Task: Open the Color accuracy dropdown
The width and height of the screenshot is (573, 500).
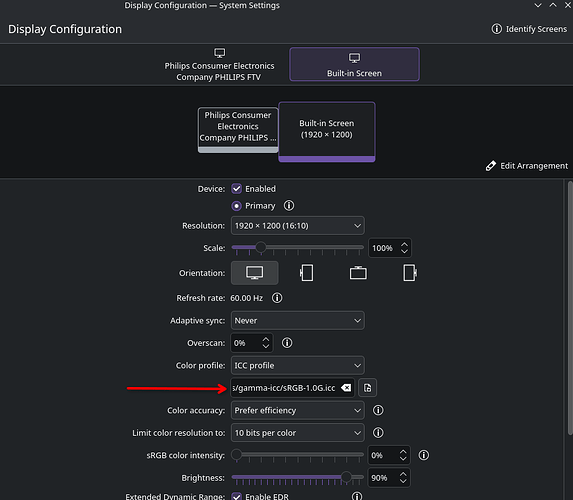Action: click(297, 410)
